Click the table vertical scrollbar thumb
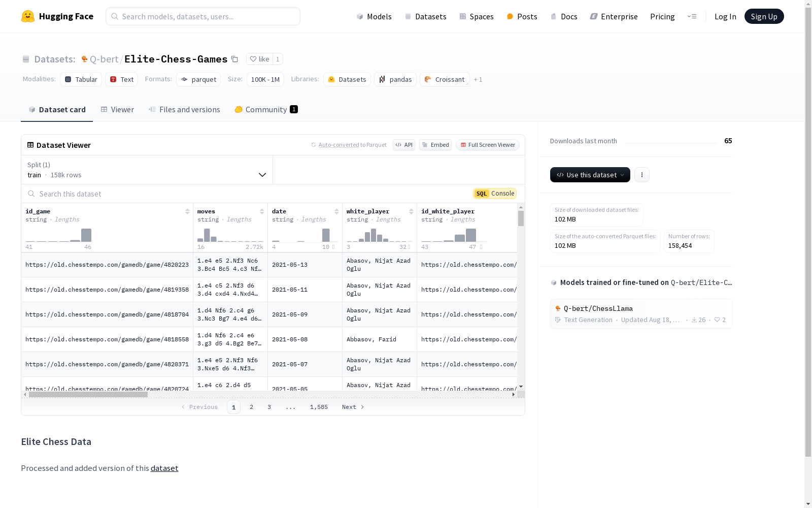This screenshot has height=508, width=812. pyautogui.click(x=521, y=218)
